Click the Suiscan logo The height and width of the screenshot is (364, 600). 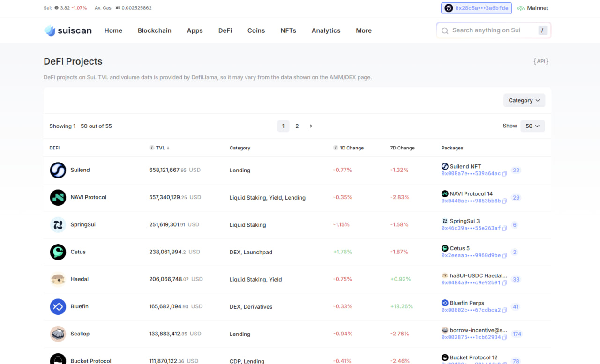68,30
